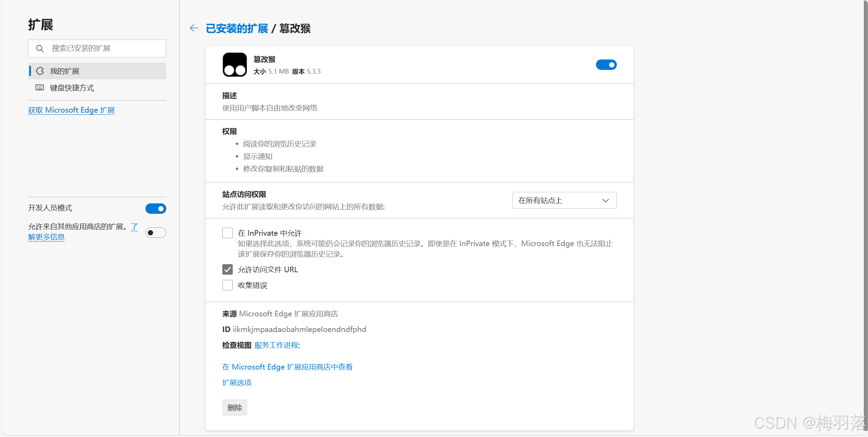Click the search magnifier icon
This screenshot has width=868, height=437.
pyautogui.click(x=40, y=49)
